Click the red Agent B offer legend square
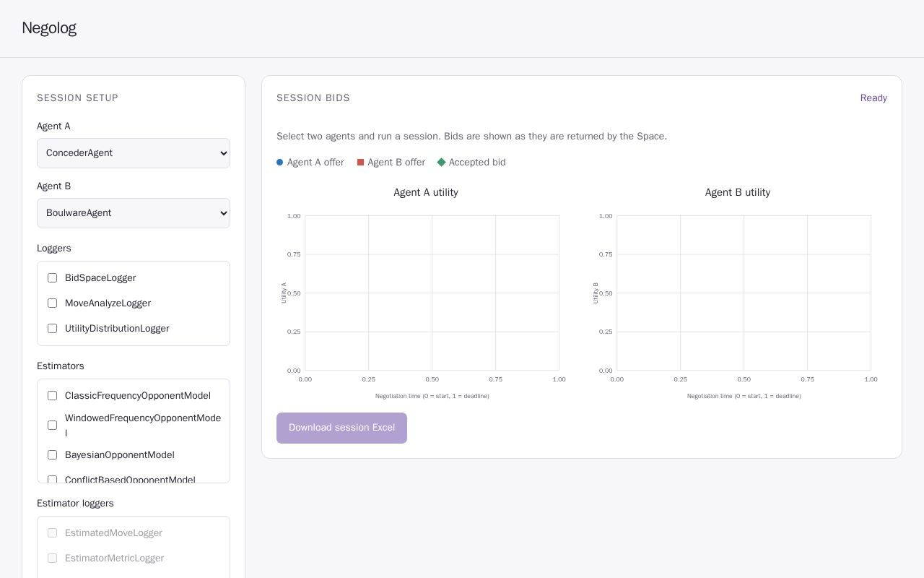 pyautogui.click(x=361, y=163)
